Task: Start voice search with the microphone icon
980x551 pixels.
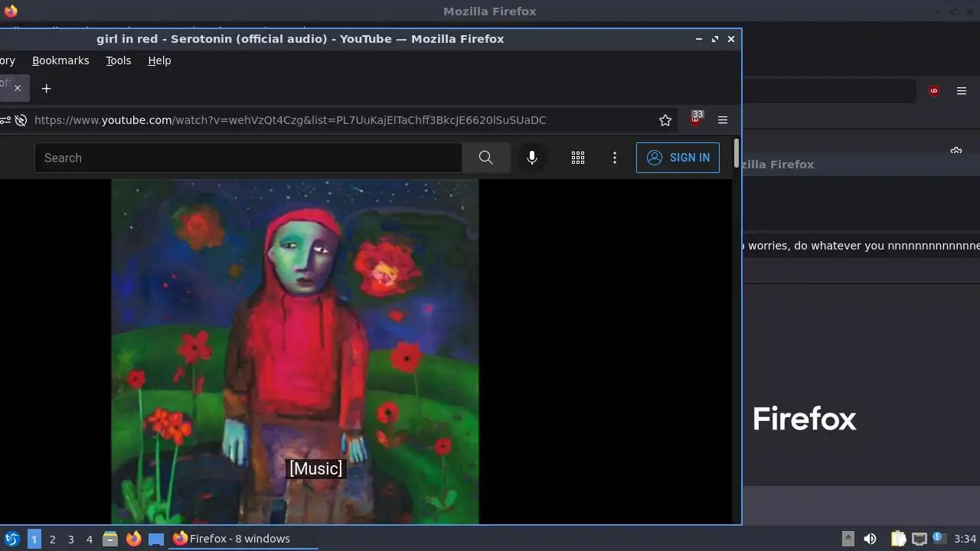Action: point(532,158)
